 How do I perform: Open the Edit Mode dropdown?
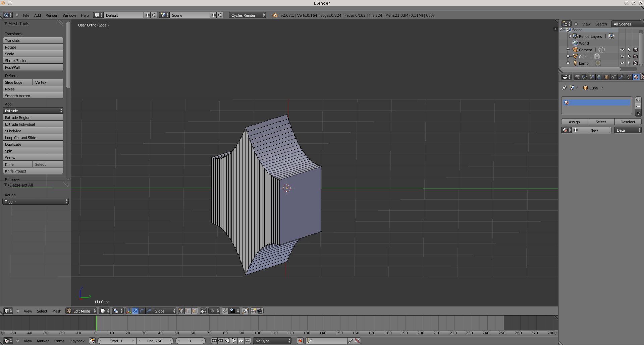pyautogui.click(x=82, y=311)
